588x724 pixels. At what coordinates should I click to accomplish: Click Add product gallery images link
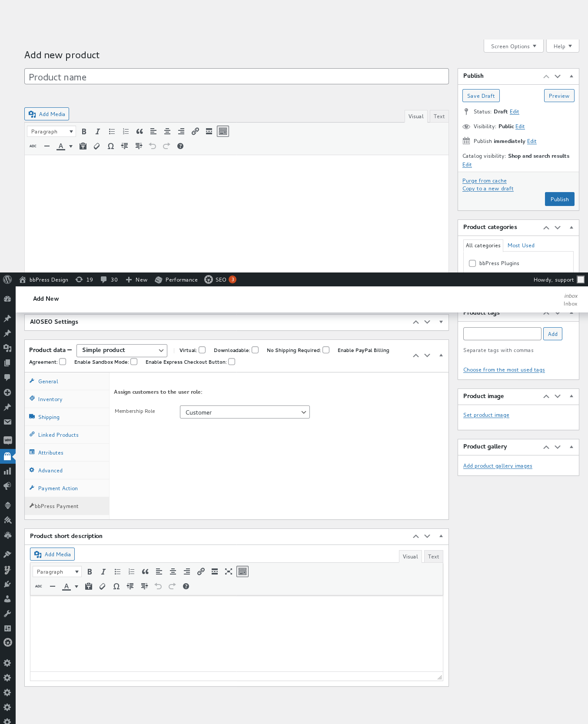tap(498, 466)
